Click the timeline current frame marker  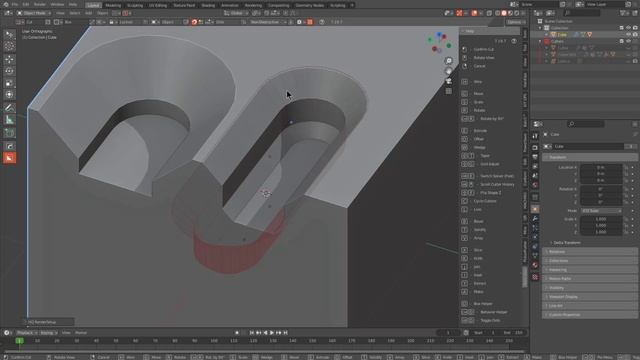19,340
